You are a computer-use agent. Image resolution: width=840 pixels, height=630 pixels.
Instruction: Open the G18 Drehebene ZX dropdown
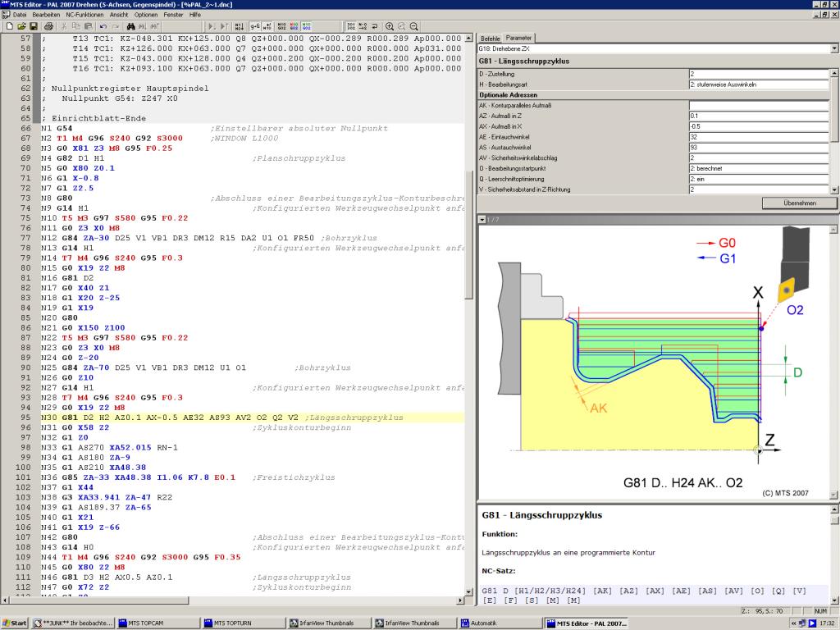[834, 48]
